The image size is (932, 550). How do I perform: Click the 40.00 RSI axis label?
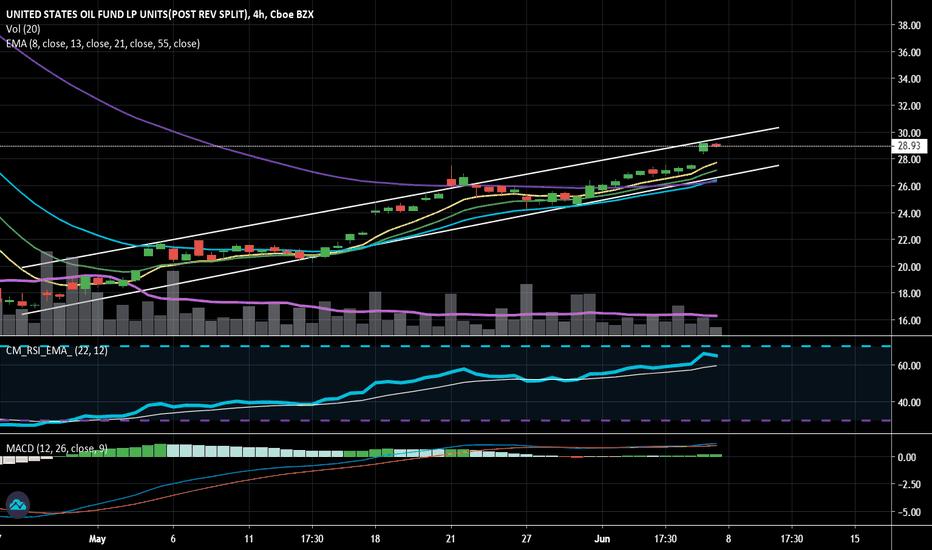(x=909, y=403)
